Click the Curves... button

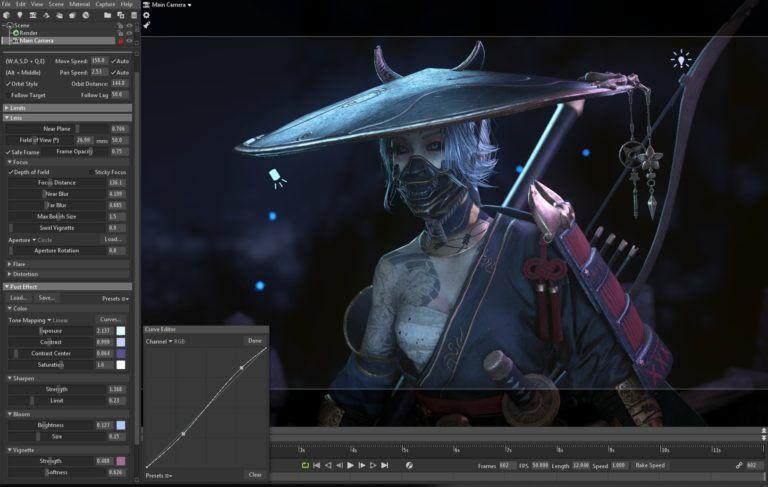(111, 319)
